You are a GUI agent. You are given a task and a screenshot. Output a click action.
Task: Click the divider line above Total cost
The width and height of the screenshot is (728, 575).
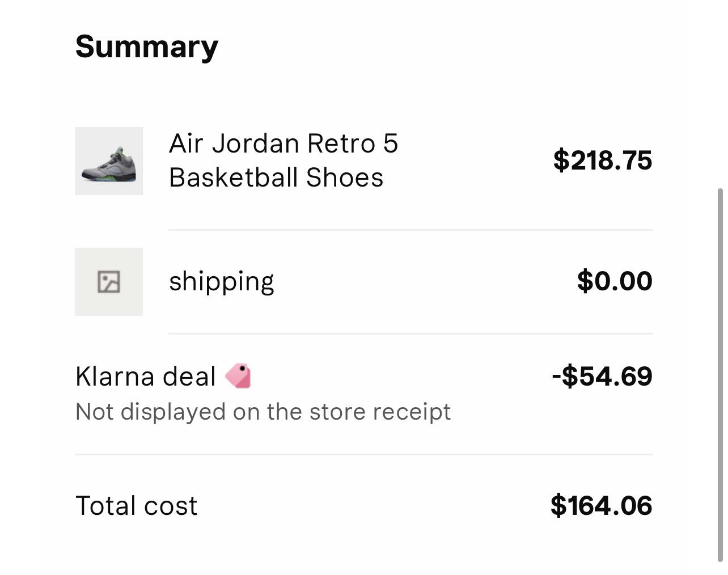click(364, 454)
